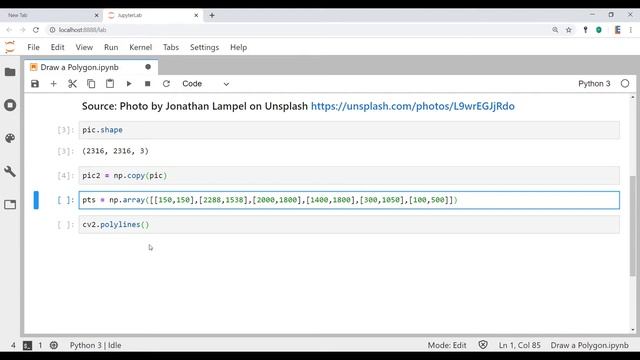
Task: Click the notebook vertical scrollbar
Action: click(x=633, y=226)
